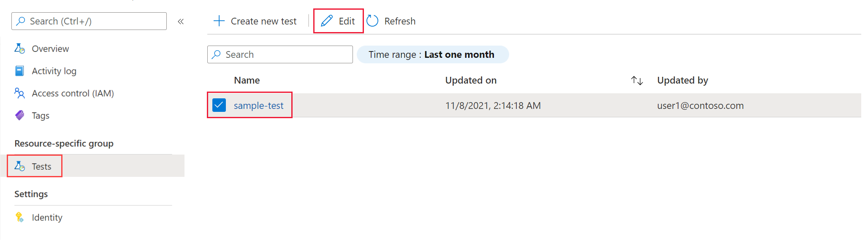Click the Identity key icon
868x241 pixels.
point(19,217)
